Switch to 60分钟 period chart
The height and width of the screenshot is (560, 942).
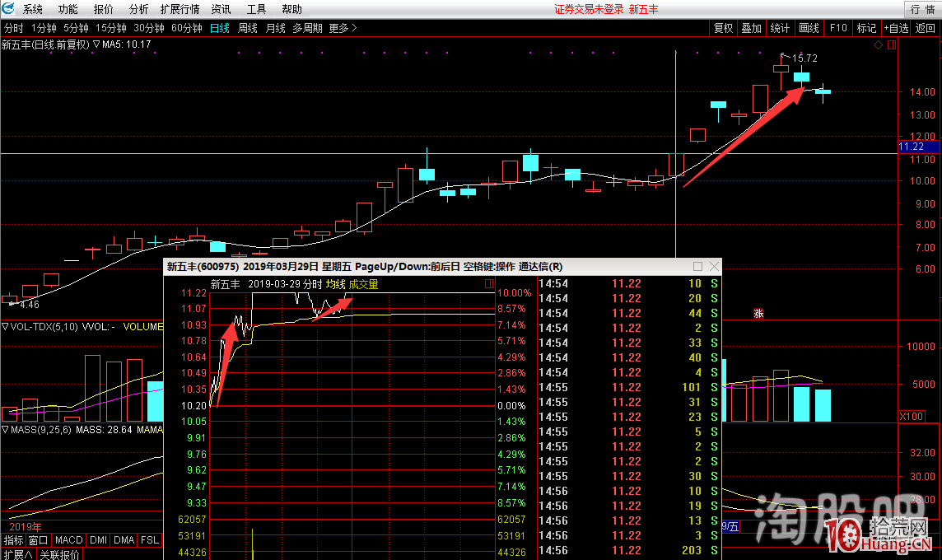pyautogui.click(x=187, y=28)
